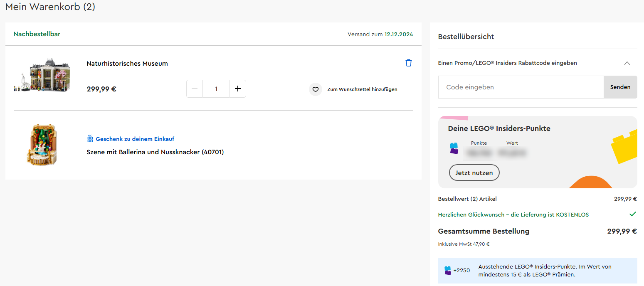The width and height of the screenshot is (644, 286).
Task: Click the Ausstehende LEGO Insiders-Punkte notice text
Action: pos(545,271)
